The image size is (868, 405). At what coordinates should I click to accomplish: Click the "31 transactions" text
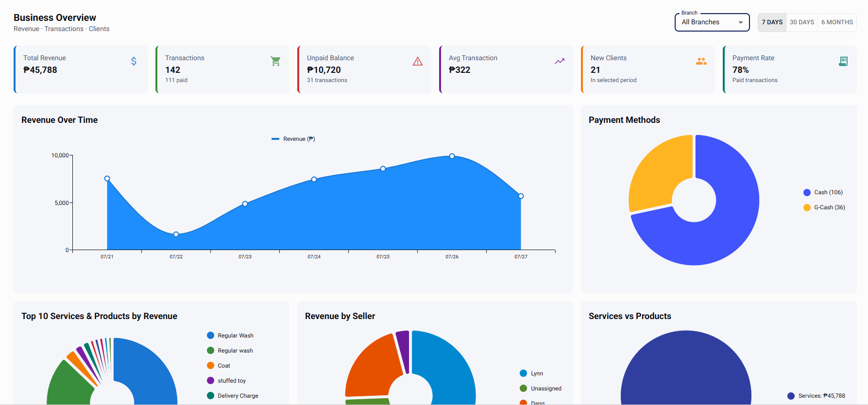[327, 80]
